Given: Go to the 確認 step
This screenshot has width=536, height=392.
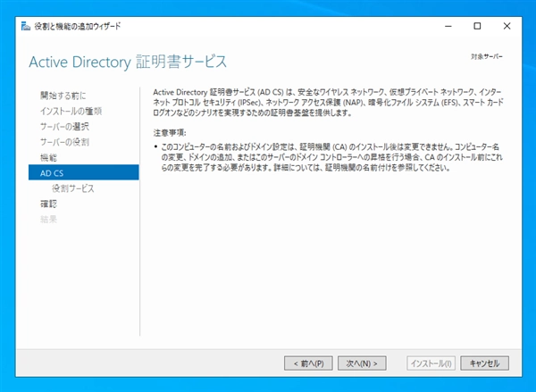Looking at the screenshot, I should coord(48,204).
